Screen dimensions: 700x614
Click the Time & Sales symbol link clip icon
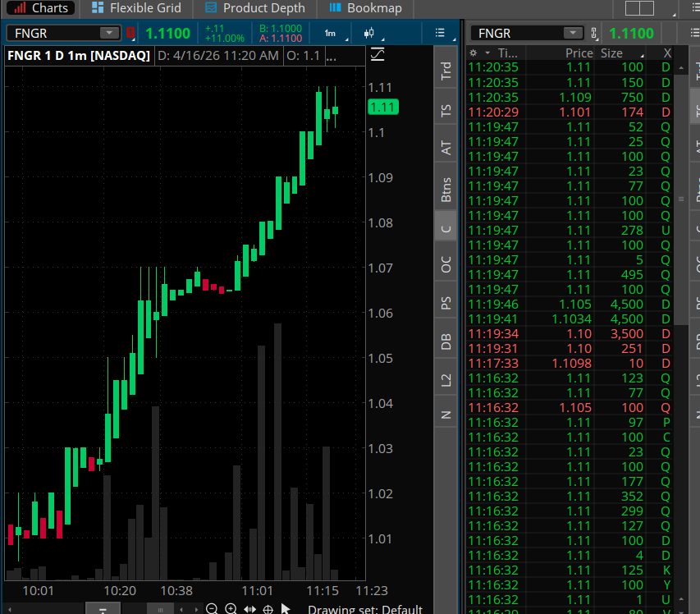coord(594,33)
